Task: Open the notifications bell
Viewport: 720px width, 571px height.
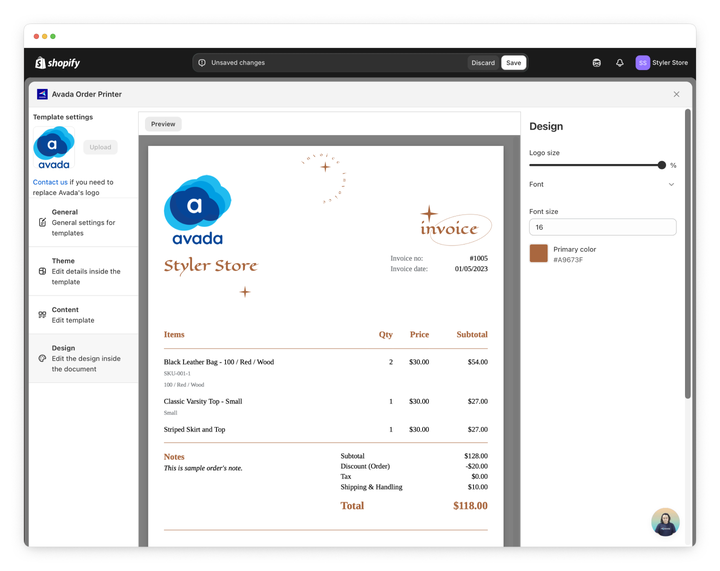Action: tap(619, 63)
